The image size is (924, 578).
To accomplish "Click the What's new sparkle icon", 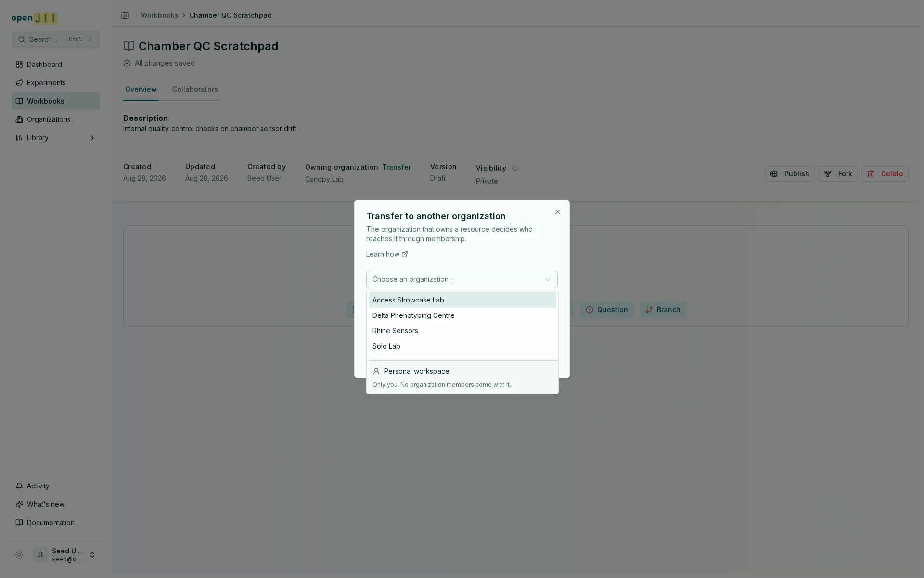I will point(19,504).
